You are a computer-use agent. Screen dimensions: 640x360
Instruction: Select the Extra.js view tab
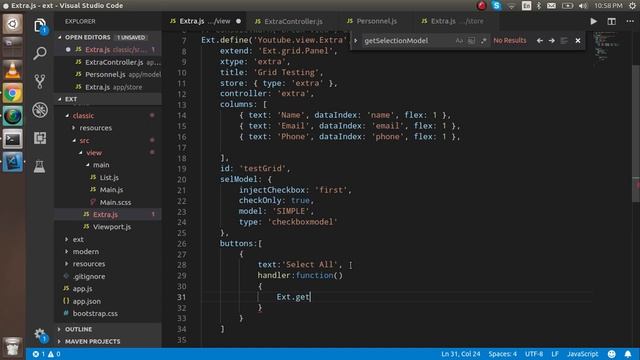[205, 21]
